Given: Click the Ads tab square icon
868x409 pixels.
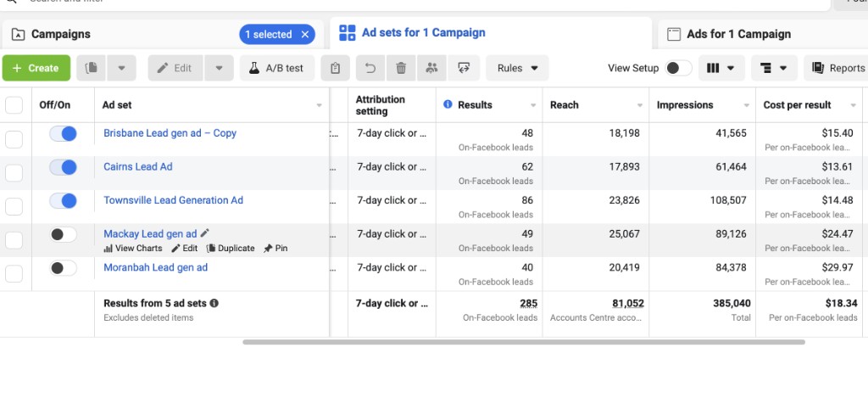Looking at the screenshot, I should (x=674, y=34).
